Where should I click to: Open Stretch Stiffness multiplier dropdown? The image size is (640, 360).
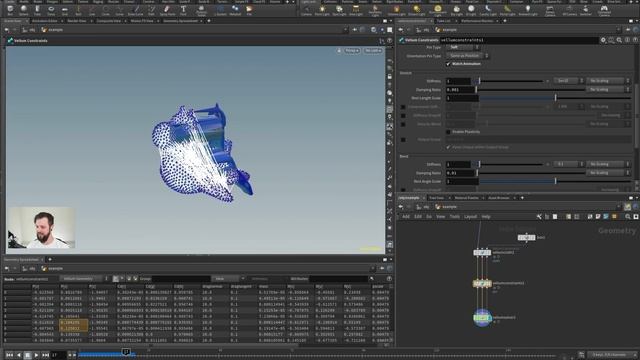click(568, 81)
